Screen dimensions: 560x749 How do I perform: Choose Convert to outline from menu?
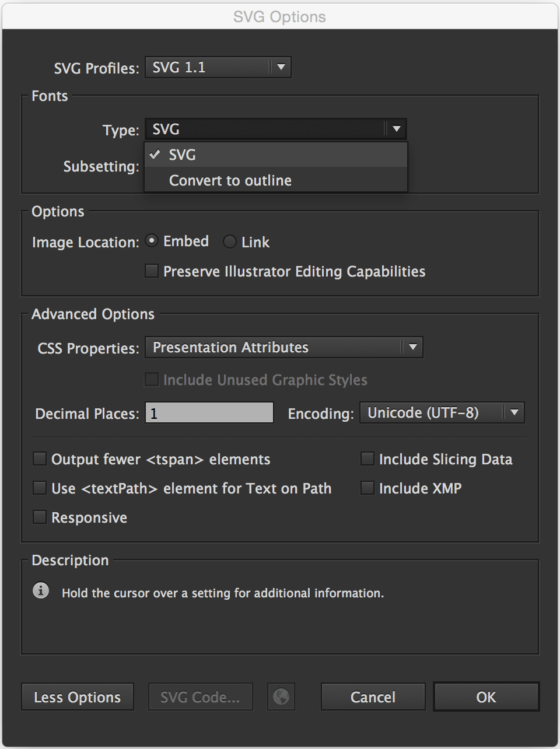coord(230,180)
